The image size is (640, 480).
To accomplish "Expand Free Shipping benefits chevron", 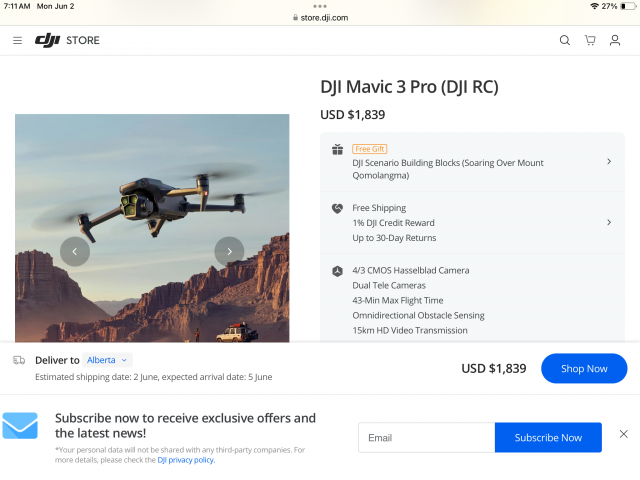I will 609,222.
